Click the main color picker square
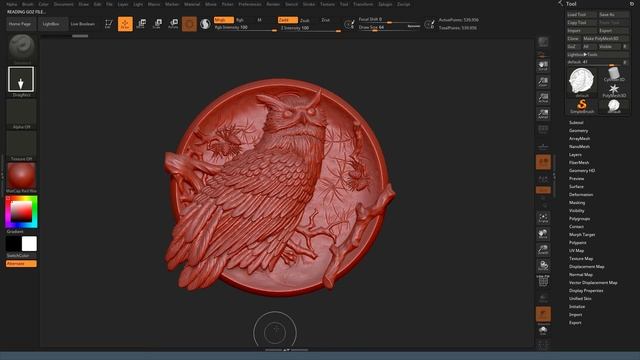 coord(21,211)
